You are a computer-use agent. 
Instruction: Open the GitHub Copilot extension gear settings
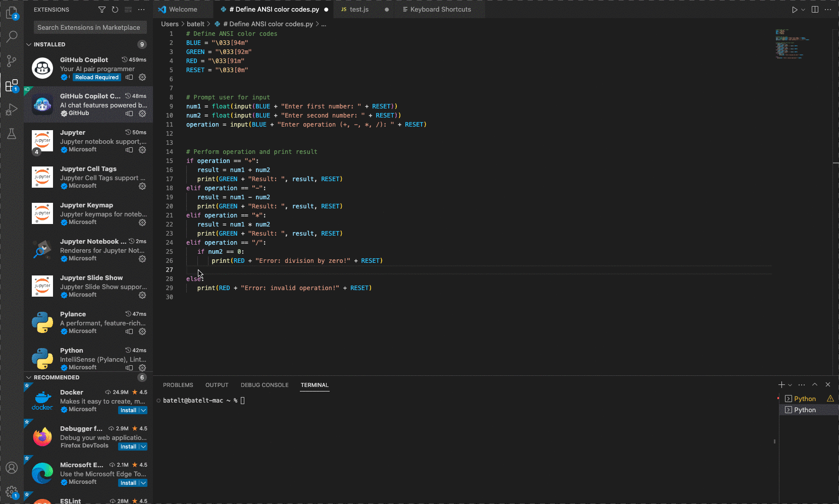click(x=142, y=77)
